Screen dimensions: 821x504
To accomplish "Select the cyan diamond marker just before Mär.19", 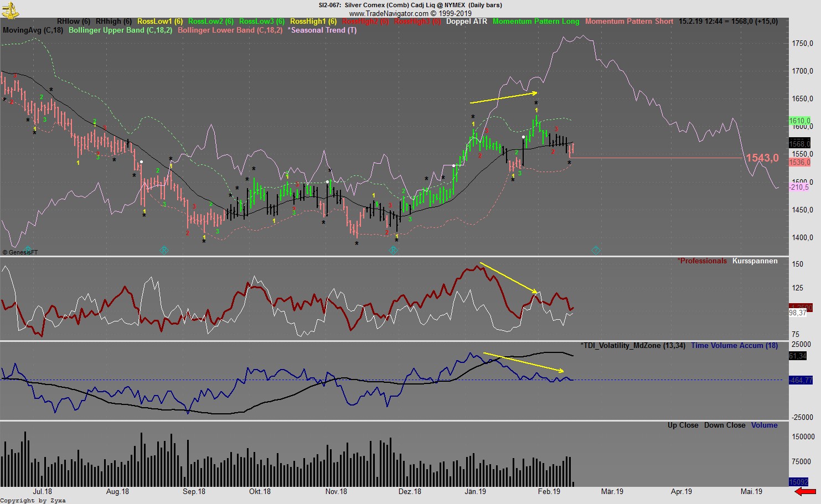I will pos(596,251).
